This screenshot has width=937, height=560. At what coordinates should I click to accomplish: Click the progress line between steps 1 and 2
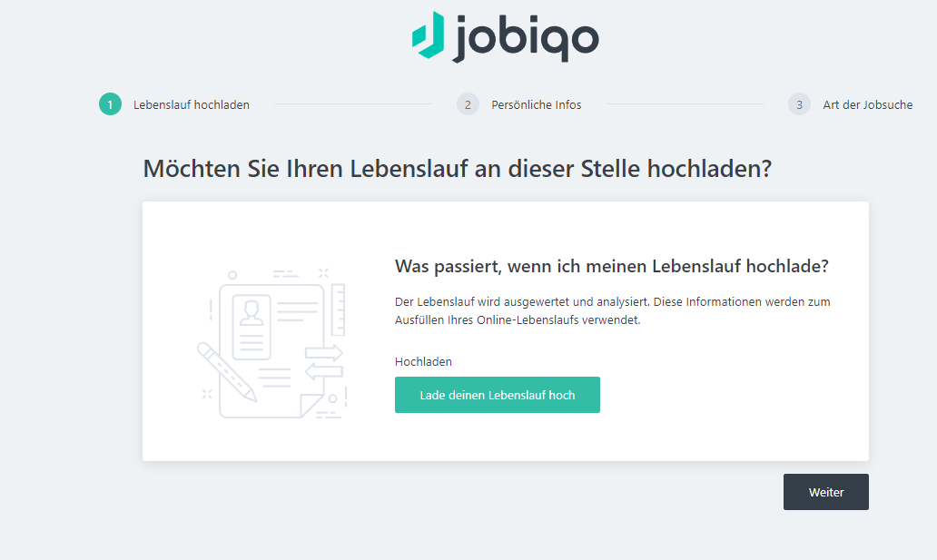pos(353,104)
